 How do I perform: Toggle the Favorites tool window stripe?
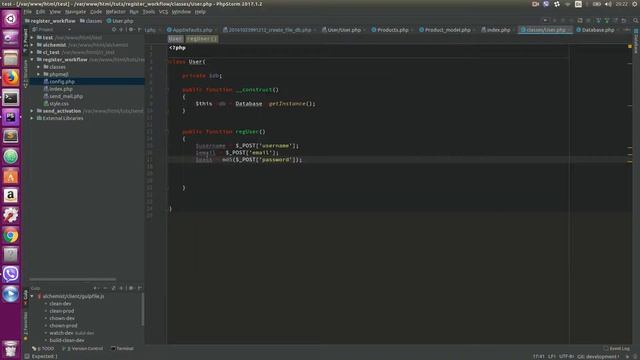coord(26,326)
